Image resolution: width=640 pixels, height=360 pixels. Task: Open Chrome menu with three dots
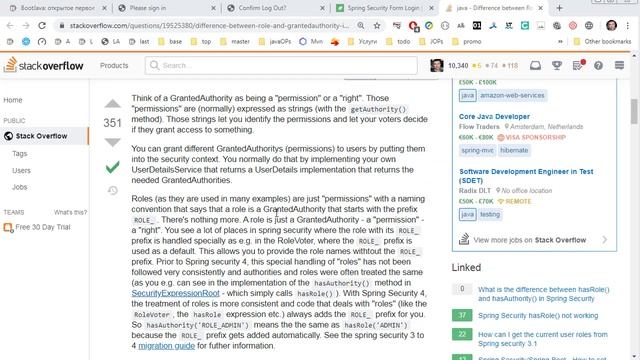point(627,26)
